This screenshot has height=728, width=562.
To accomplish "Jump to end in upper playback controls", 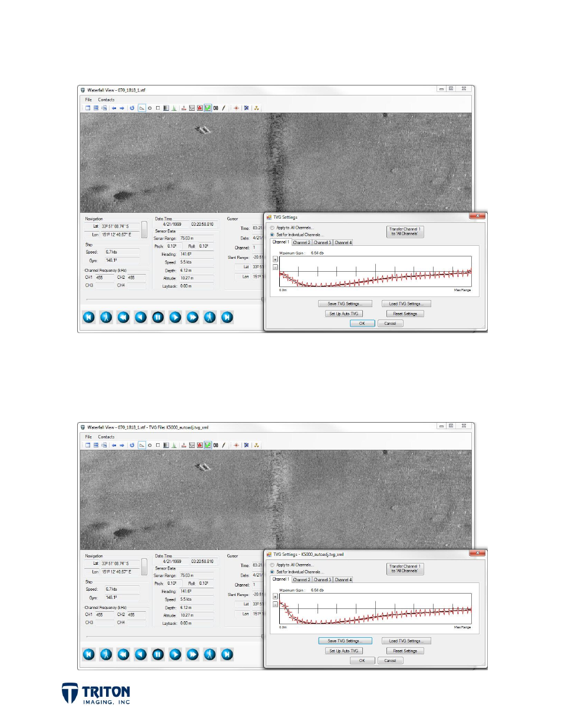I will [227, 317].
